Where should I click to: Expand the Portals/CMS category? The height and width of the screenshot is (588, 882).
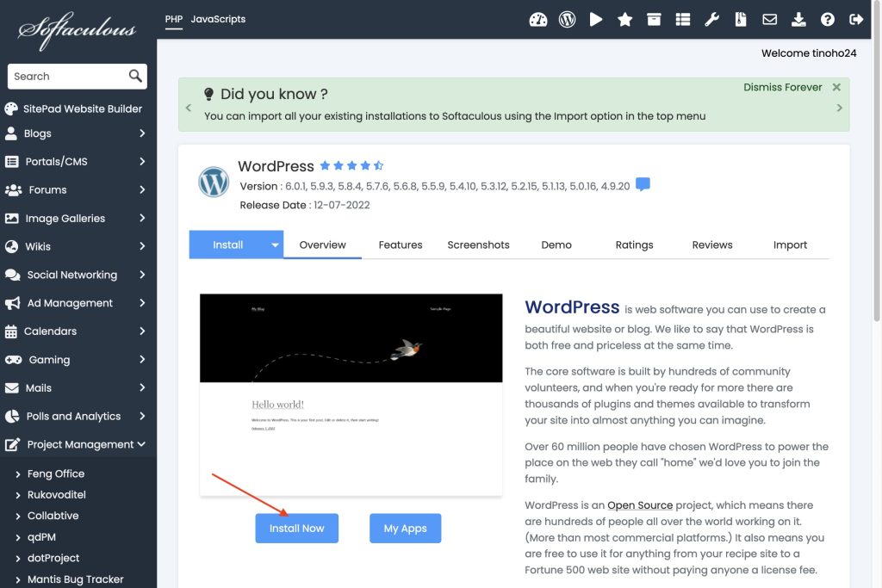pyautogui.click(x=75, y=161)
